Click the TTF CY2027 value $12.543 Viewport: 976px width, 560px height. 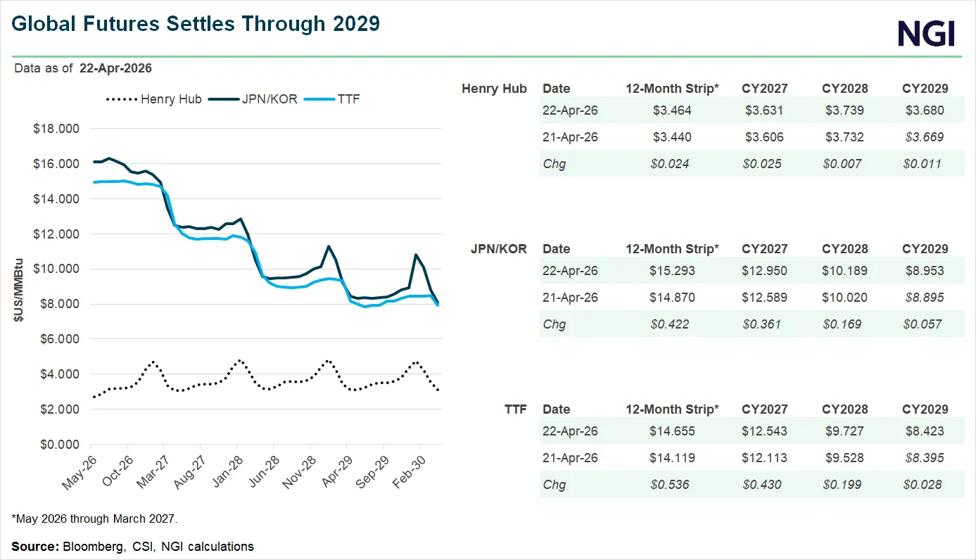[x=764, y=431]
